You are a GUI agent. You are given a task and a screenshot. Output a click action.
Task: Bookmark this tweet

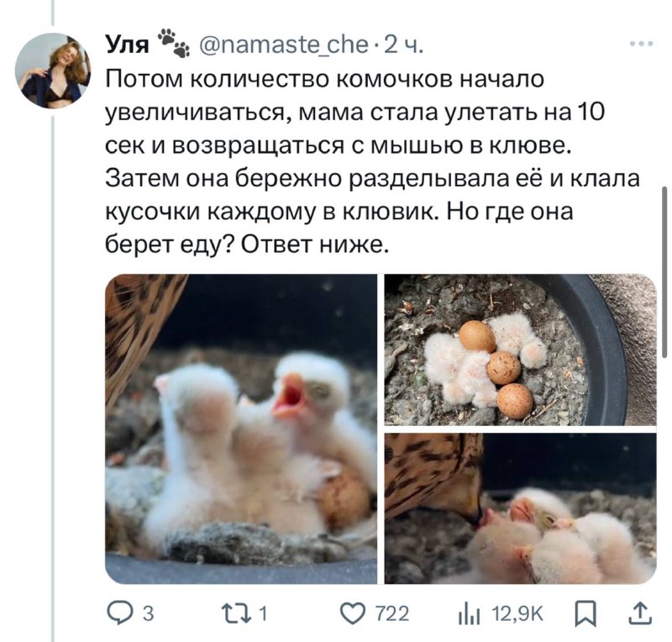(x=585, y=614)
